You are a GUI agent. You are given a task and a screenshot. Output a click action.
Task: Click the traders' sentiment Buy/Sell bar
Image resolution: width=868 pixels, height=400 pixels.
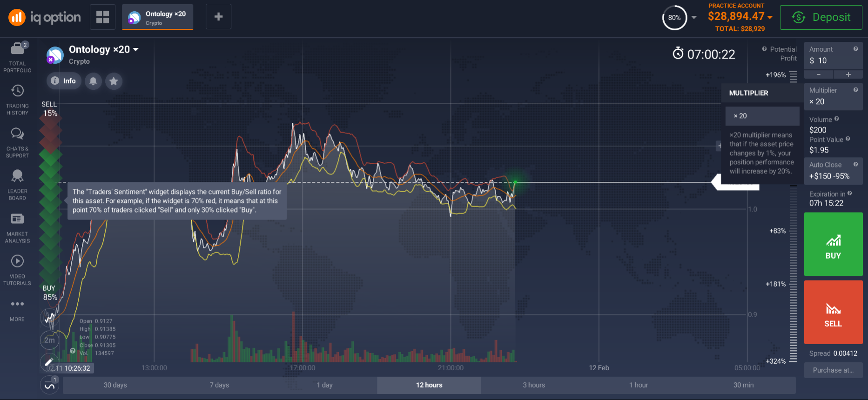point(50,201)
